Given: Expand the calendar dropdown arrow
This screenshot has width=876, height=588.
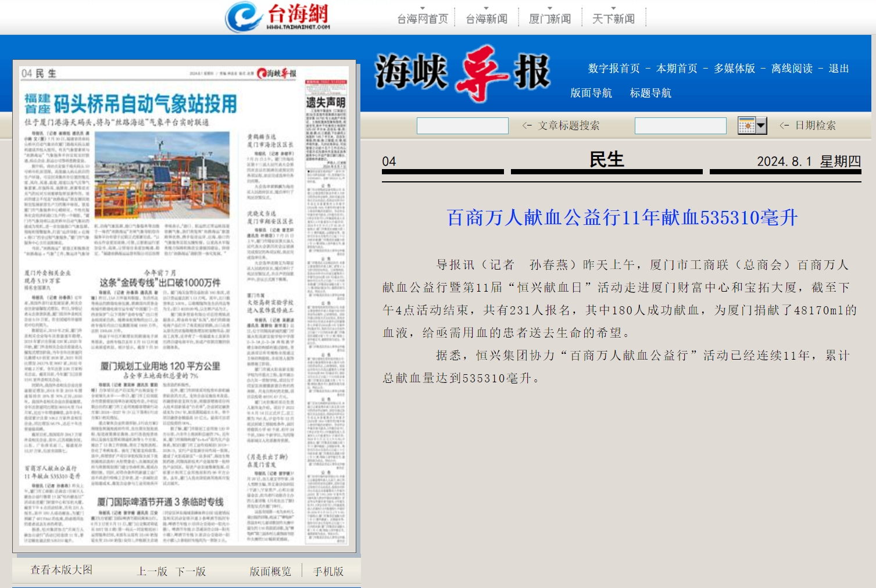Looking at the screenshot, I should (762, 125).
